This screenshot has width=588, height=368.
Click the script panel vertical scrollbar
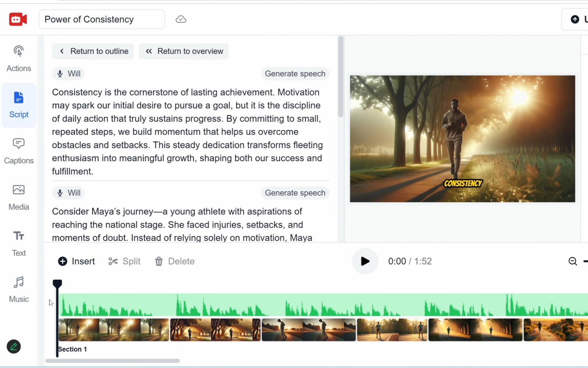(x=341, y=77)
